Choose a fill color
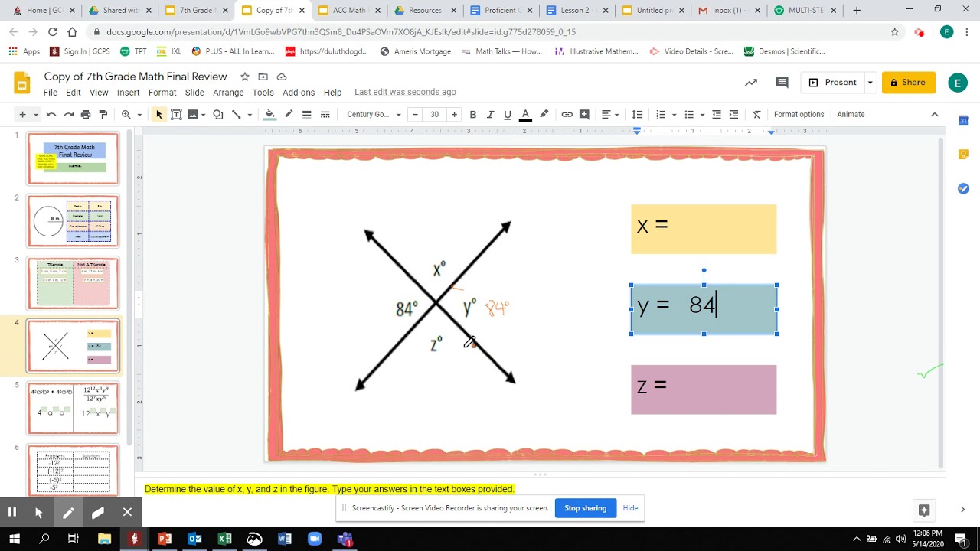The height and width of the screenshot is (551, 980). tap(269, 115)
